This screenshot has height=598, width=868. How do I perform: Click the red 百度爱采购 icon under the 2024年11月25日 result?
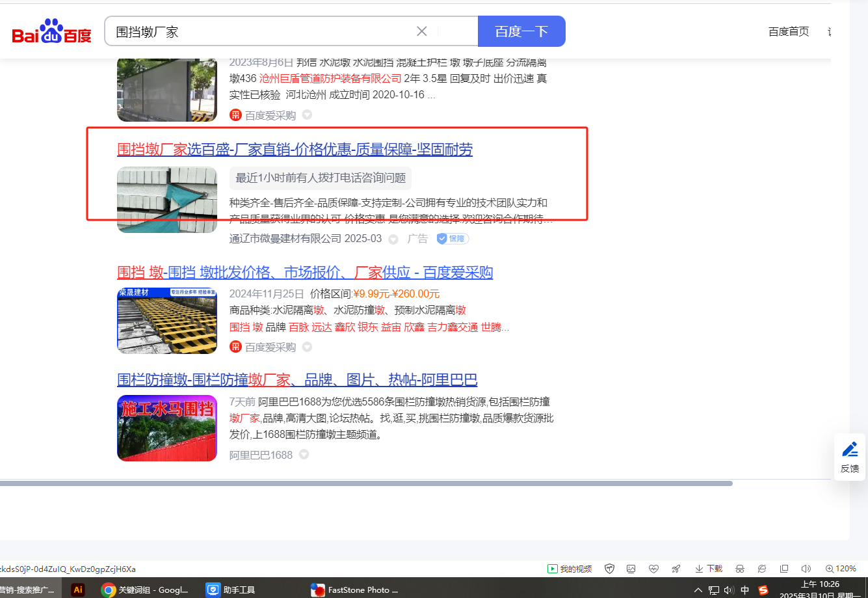pyautogui.click(x=235, y=347)
